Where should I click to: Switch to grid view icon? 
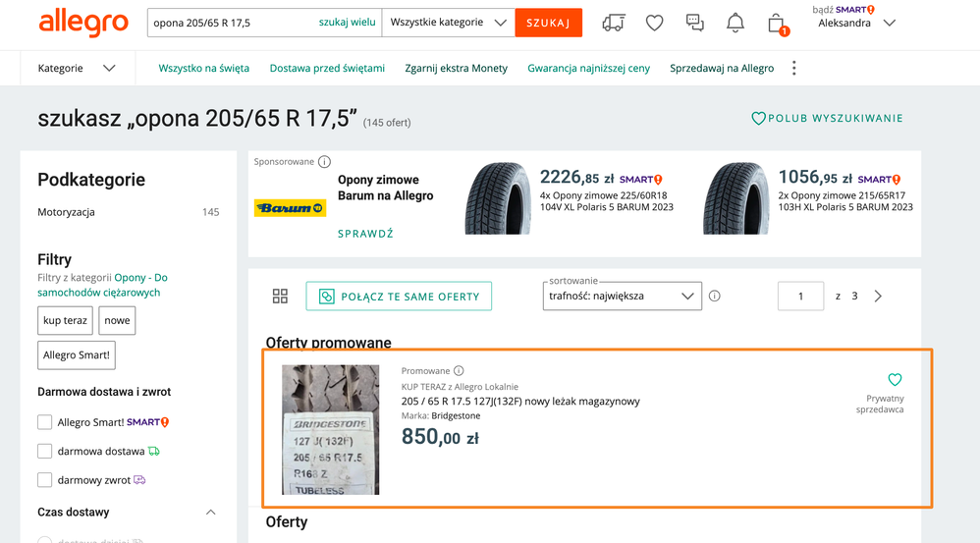(280, 297)
